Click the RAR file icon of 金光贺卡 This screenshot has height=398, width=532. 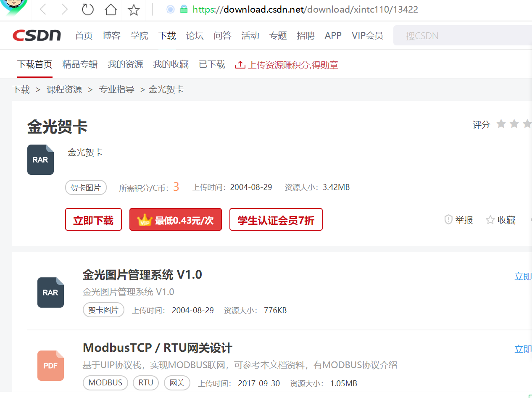pyautogui.click(x=40, y=160)
